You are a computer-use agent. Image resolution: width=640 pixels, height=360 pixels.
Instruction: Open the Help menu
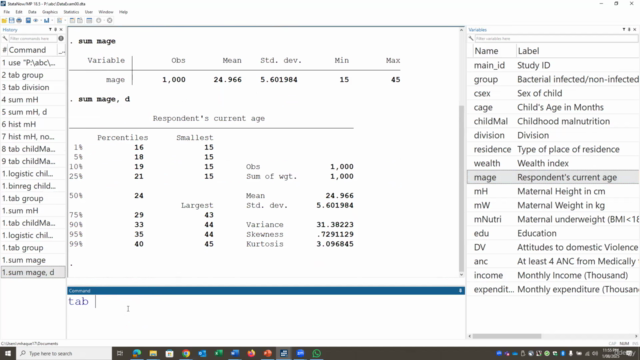123,12
